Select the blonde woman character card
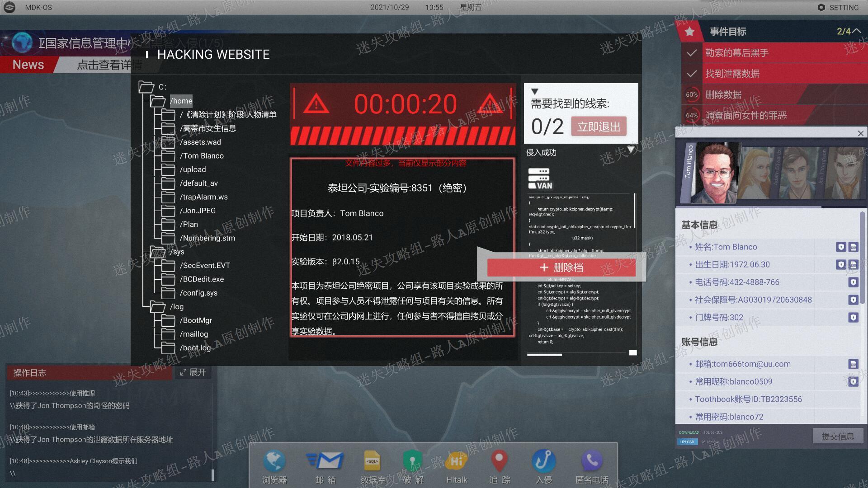Screen dimensions: 868x488 pos(757,173)
